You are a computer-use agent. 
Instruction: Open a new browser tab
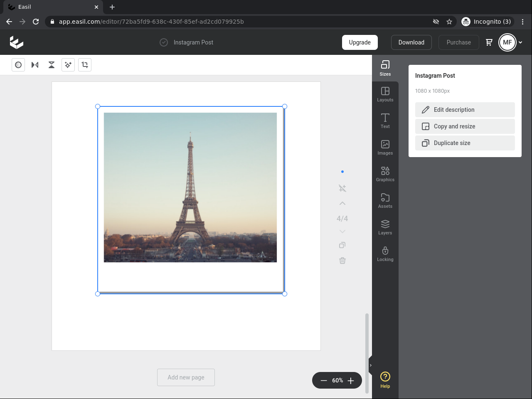click(112, 7)
